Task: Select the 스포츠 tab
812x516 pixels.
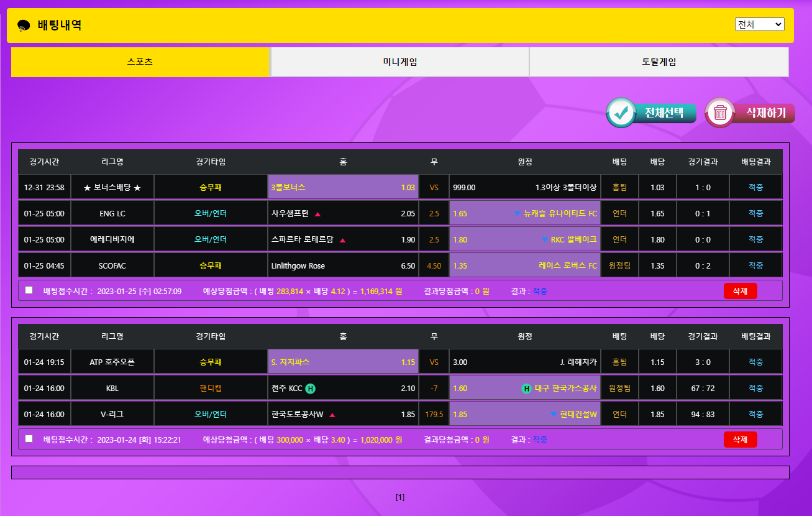Action: 140,62
